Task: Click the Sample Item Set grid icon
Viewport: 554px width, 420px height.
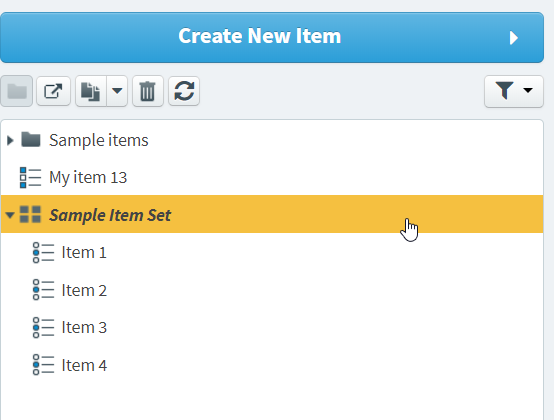Action: [x=30, y=214]
